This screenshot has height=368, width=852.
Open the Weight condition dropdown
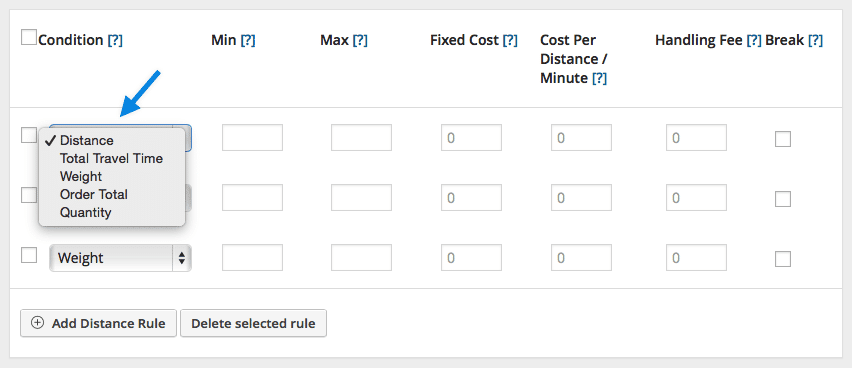point(120,258)
